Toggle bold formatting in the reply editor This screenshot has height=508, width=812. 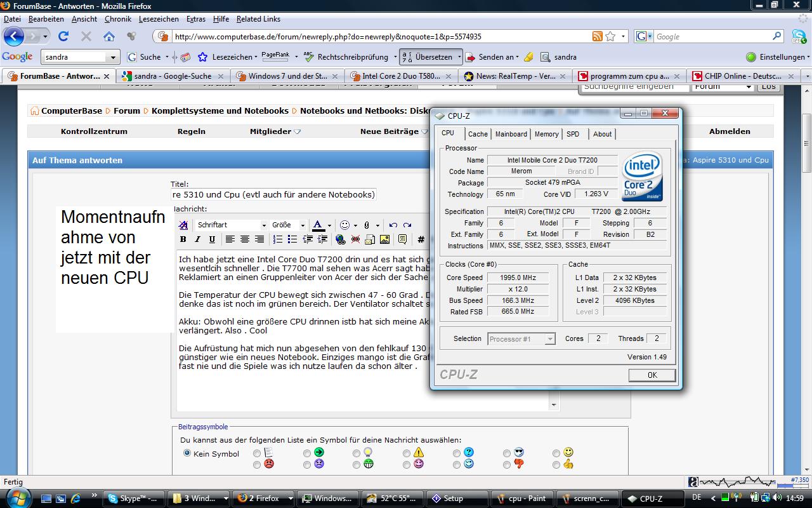(x=183, y=239)
